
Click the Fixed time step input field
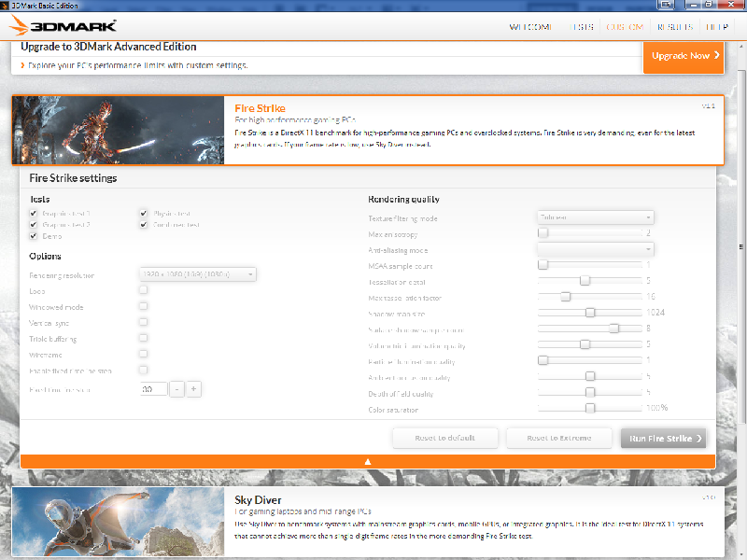154,389
